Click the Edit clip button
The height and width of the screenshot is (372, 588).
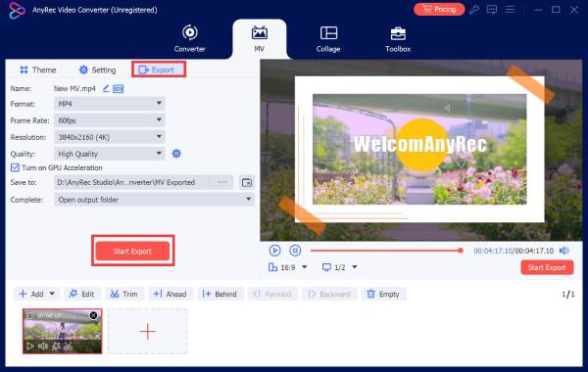coord(82,294)
